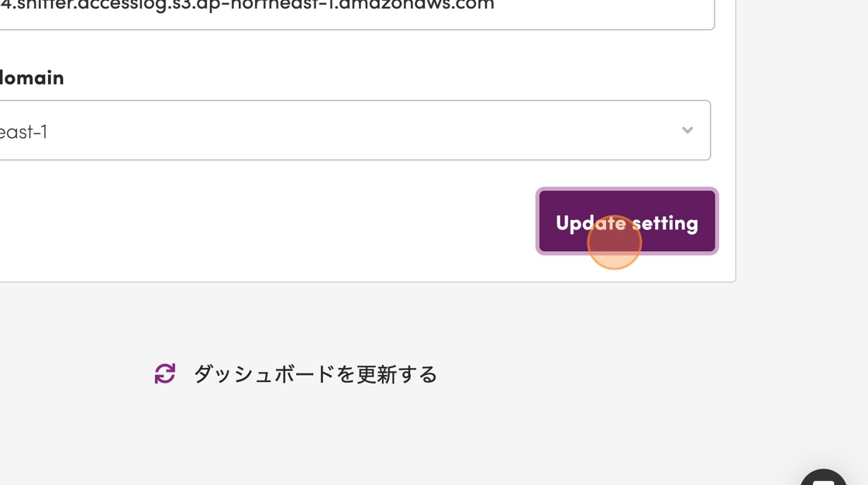The image size is (868, 485).
Task: Focus the access log endpoint text box
Action: pyautogui.click(x=357, y=11)
